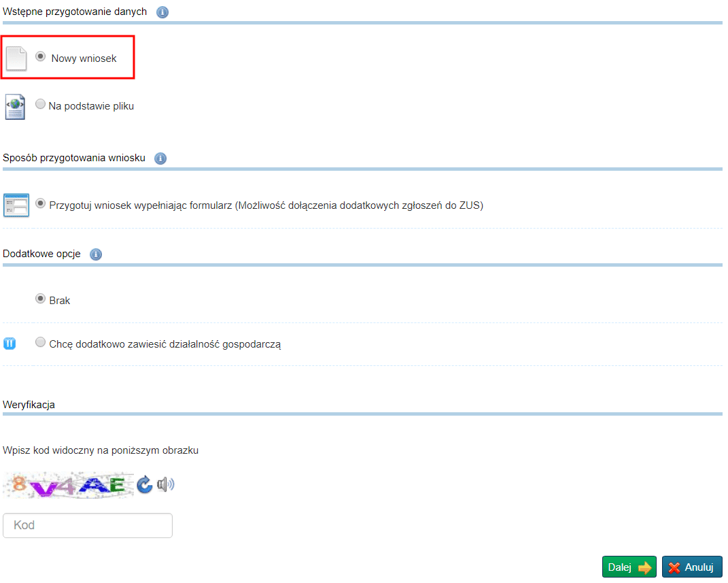Focus the 'Kod' captcha input field
The width and height of the screenshot is (728, 583).
coord(88,525)
